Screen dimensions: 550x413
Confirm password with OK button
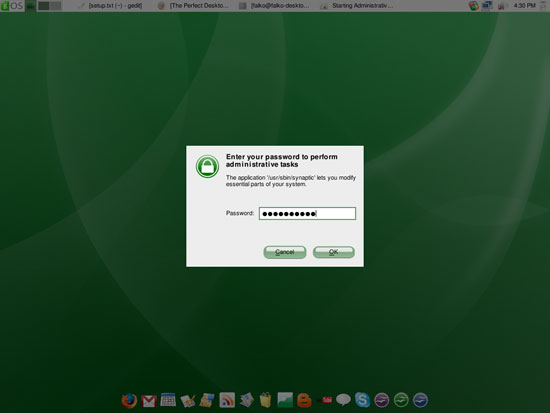(334, 252)
